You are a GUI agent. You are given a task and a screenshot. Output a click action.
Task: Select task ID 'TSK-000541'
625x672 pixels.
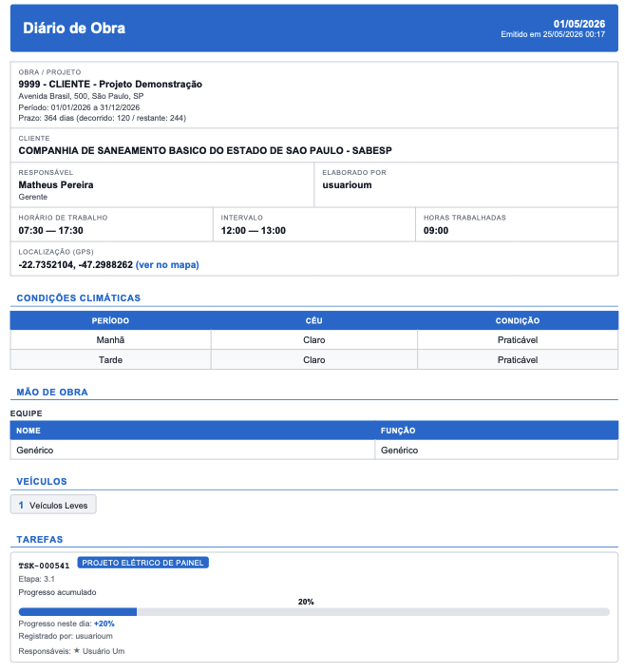(x=44, y=566)
